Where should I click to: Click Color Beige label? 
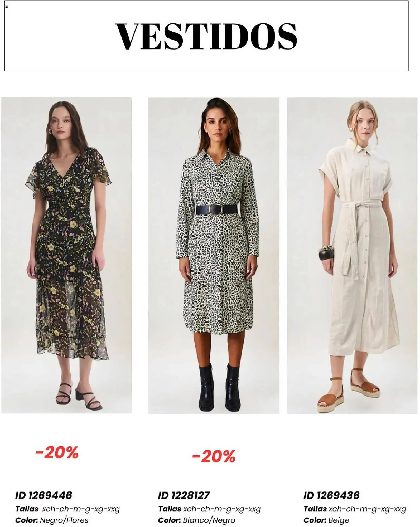click(x=326, y=520)
